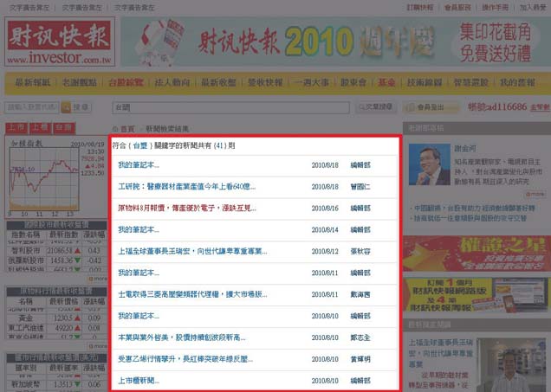This screenshot has width=551, height=392.
Task: Open the 基金 menu item
Action: (386, 83)
